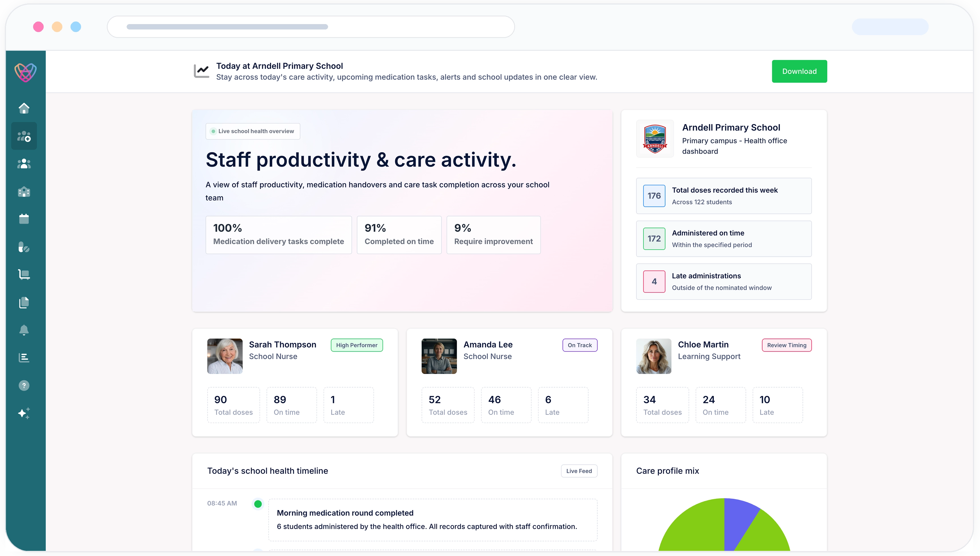This screenshot has width=980, height=556.
Task: Click the On Track badge
Action: tap(579, 345)
